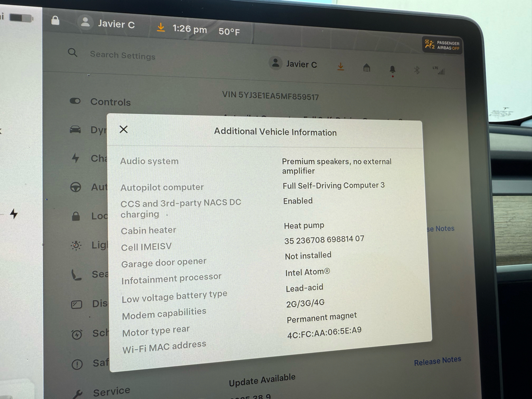Click the magnifying glass search icon
This screenshot has height=399, width=532.
(x=73, y=52)
